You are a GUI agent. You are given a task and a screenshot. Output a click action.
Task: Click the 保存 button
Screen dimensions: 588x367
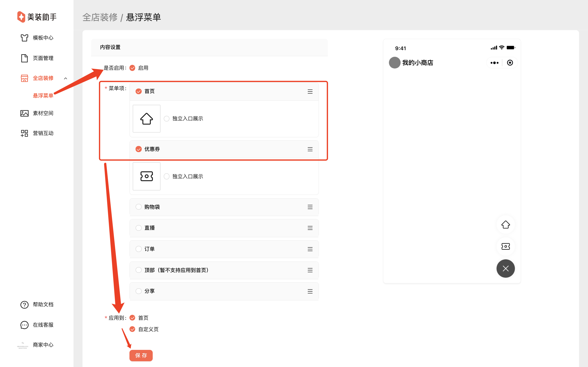(x=141, y=355)
